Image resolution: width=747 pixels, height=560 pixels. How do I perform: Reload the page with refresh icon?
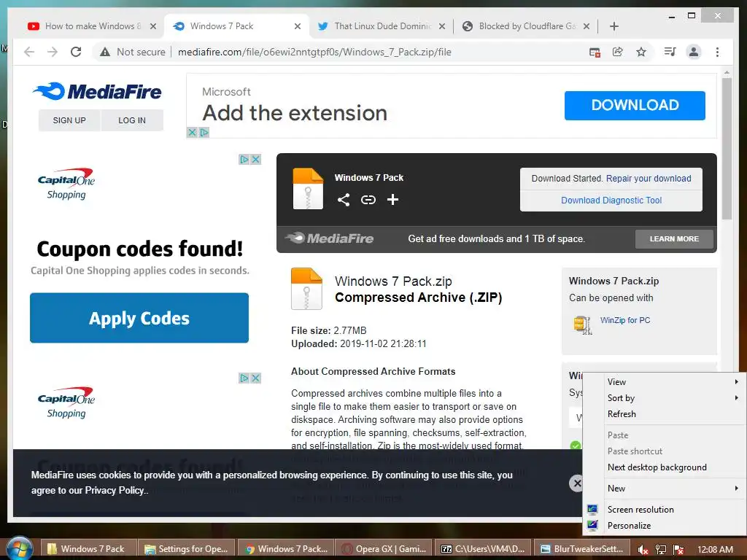tap(76, 52)
